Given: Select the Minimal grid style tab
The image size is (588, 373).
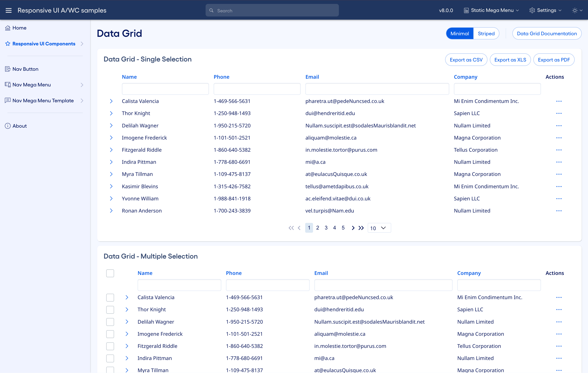Looking at the screenshot, I should (460, 33).
